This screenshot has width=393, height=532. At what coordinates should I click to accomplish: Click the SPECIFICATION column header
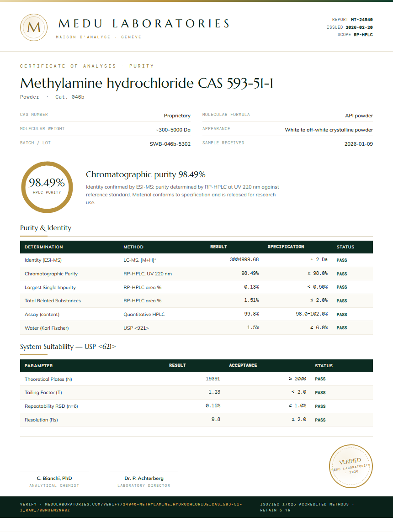pos(286,247)
